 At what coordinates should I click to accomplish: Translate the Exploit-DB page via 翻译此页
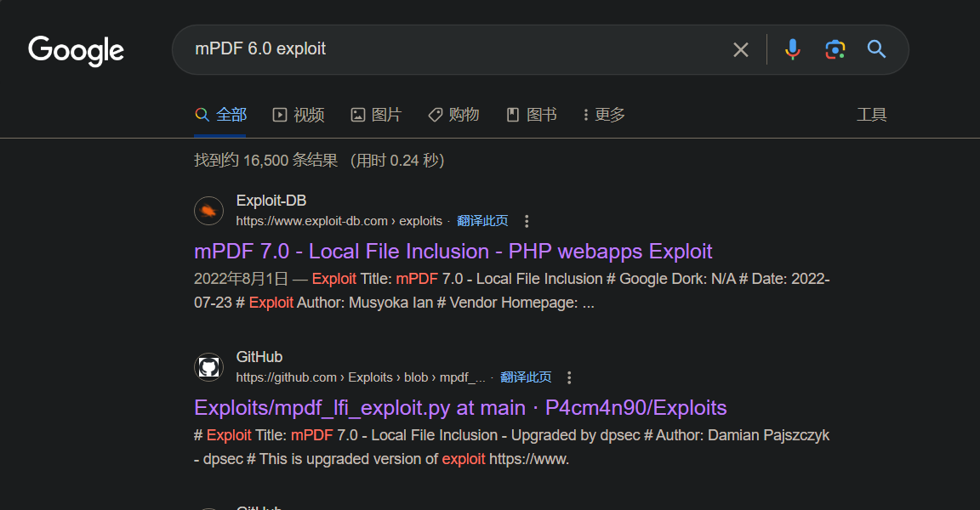482,221
